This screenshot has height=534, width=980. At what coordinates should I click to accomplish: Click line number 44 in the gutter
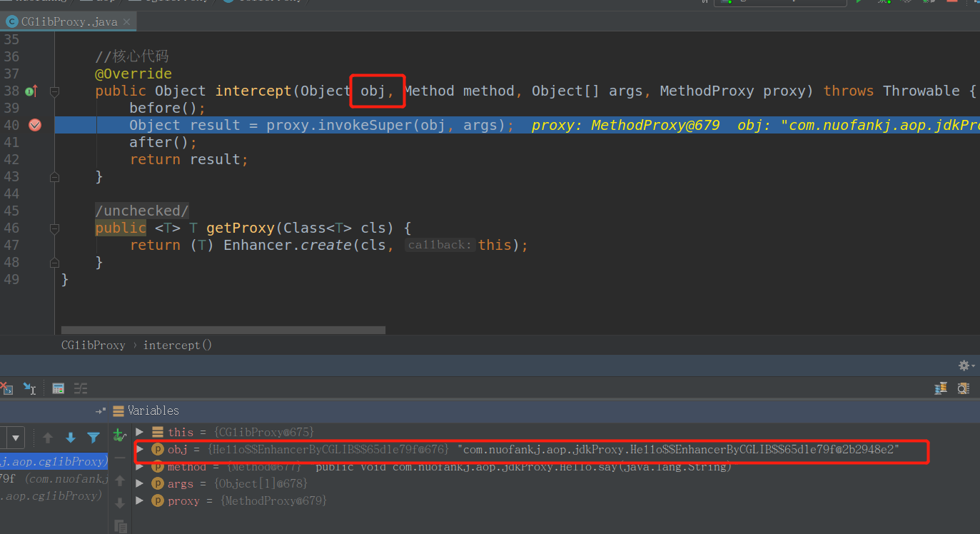(x=11, y=193)
